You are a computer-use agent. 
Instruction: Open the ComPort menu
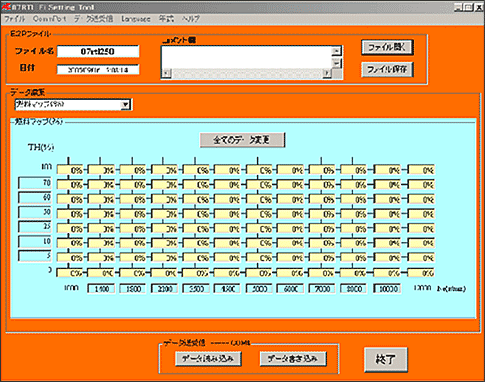(x=49, y=19)
